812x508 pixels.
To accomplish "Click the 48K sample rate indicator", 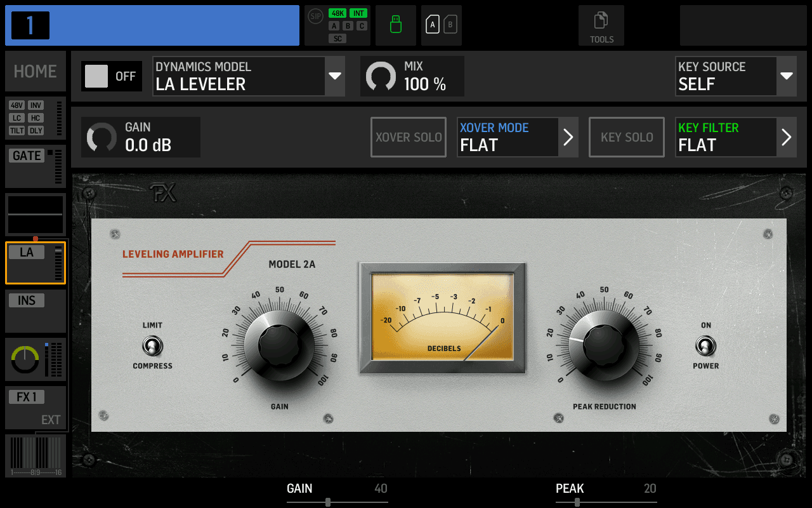I will [337, 13].
